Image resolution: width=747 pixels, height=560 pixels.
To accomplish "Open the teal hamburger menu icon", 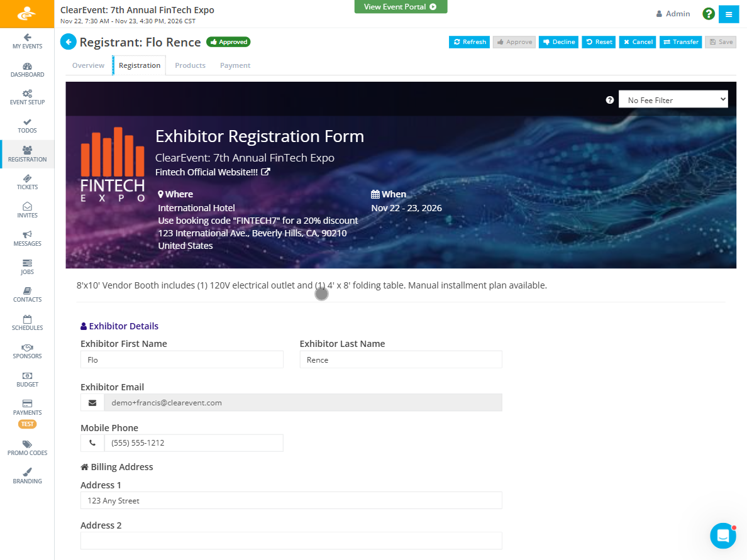I will pos(729,13).
